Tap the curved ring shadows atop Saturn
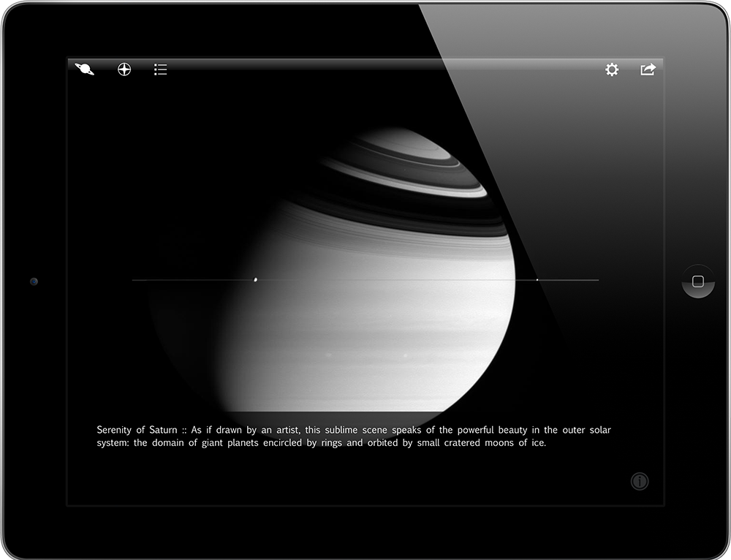Screen dimensions: 731x560 click(x=402, y=168)
